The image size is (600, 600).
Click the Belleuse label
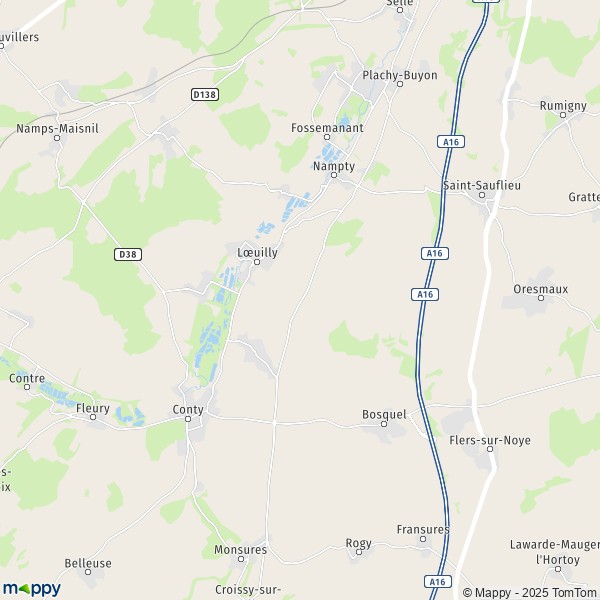(88, 563)
